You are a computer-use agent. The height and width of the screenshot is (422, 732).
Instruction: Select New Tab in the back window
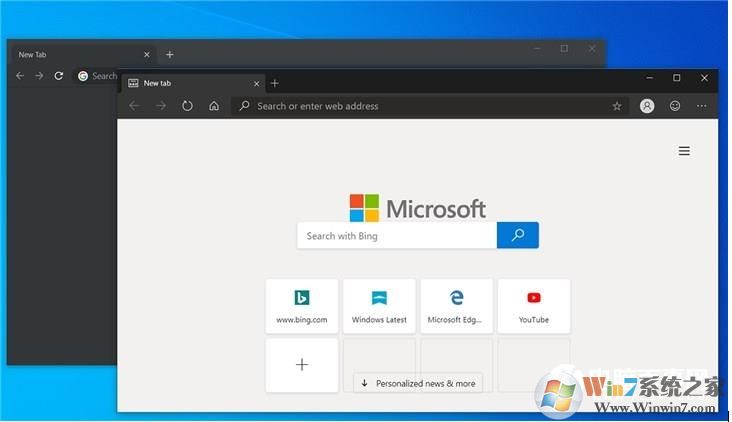click(x=82, y=55)
